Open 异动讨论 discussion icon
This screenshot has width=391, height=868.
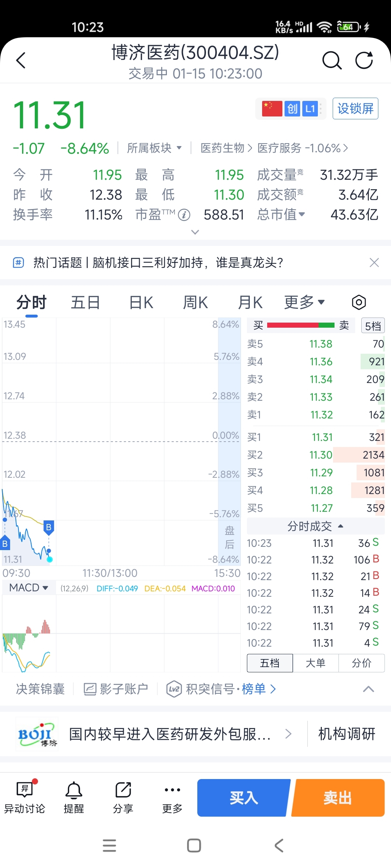(x=25, y=798)
